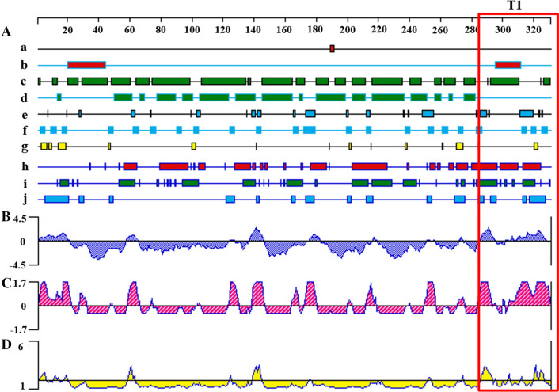Click the T1 region label
This screenshot has width=559, height=392.
click(515, 6)
